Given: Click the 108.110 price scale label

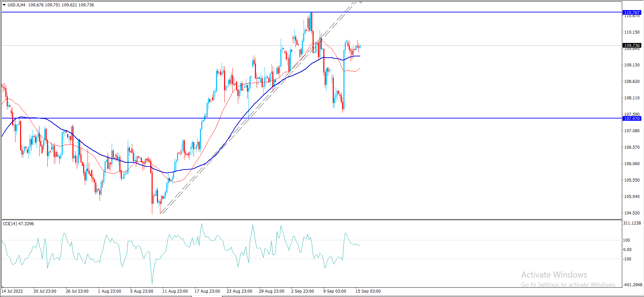Looking at the screenshot, I should [x=632, y=98].
